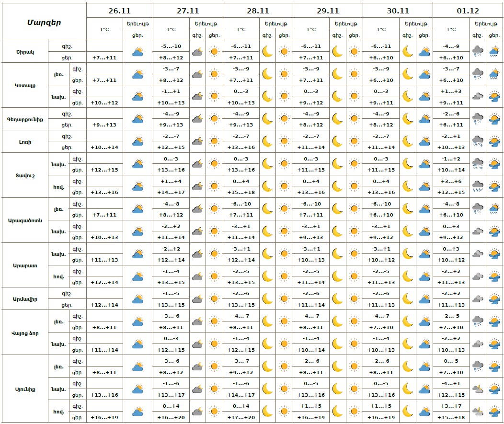The image size is (504, 424).
Task: Click the Վայոց ձոր region label
Action: click(x=24, y=332)
